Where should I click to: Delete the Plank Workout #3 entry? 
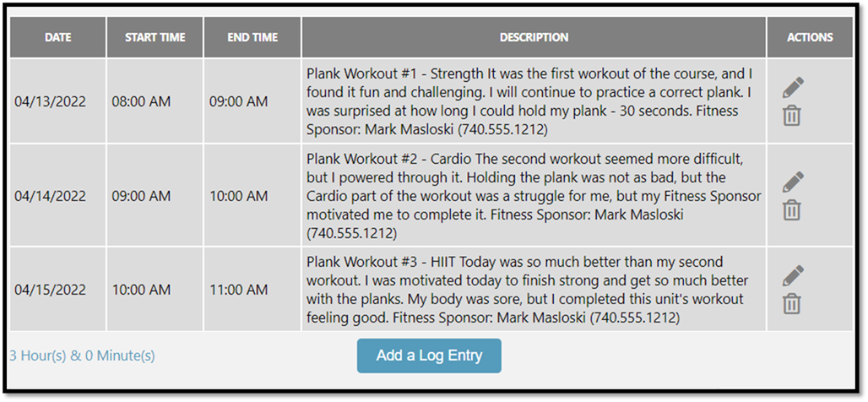coord(791,303)
